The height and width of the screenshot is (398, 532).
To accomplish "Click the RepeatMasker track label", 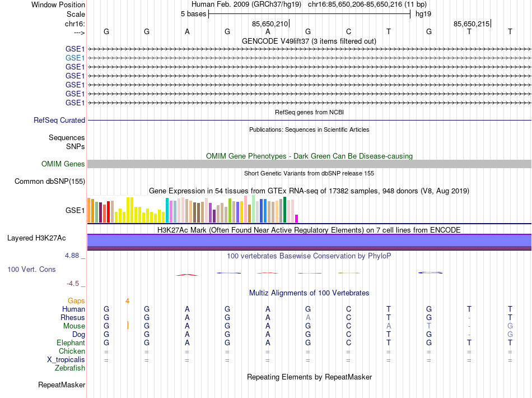I will click(62, 385).
